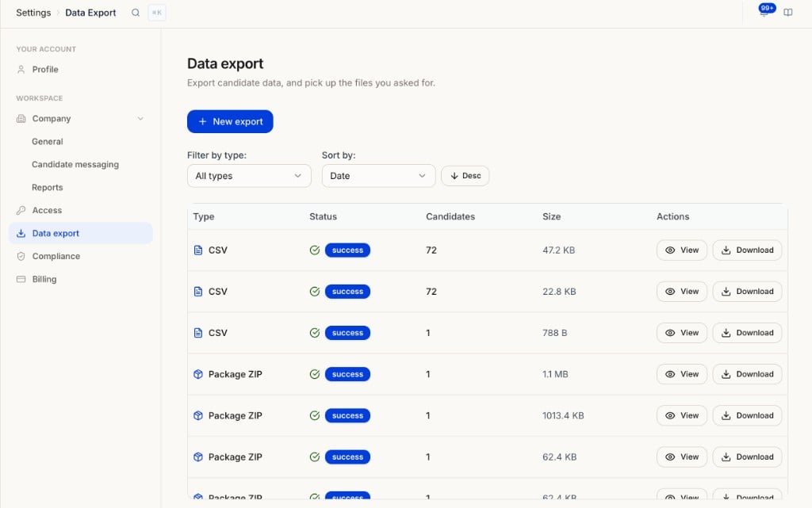Open Profile in Your Account
The image size is (812, 508).
point(81,69)
